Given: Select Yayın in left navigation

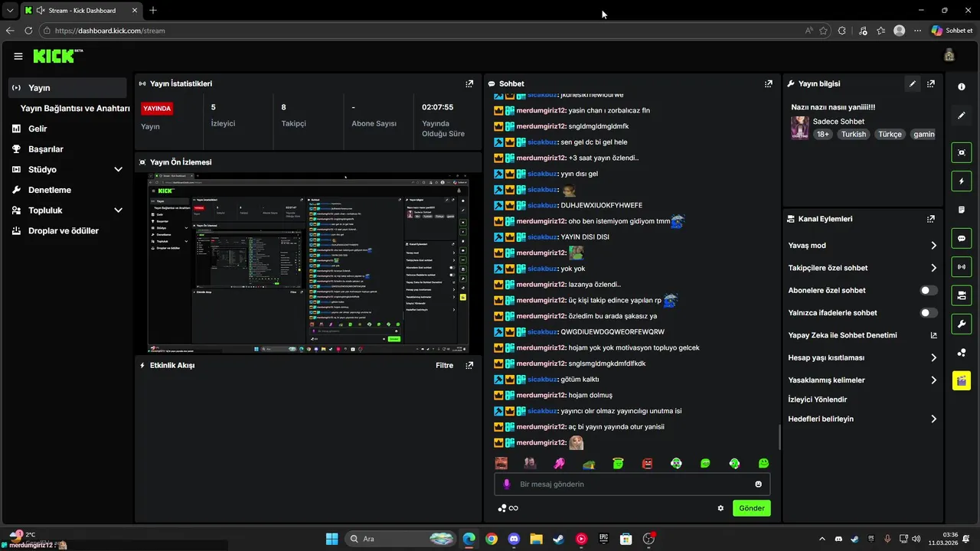Looking at the screenshot, I should point(67,88).
